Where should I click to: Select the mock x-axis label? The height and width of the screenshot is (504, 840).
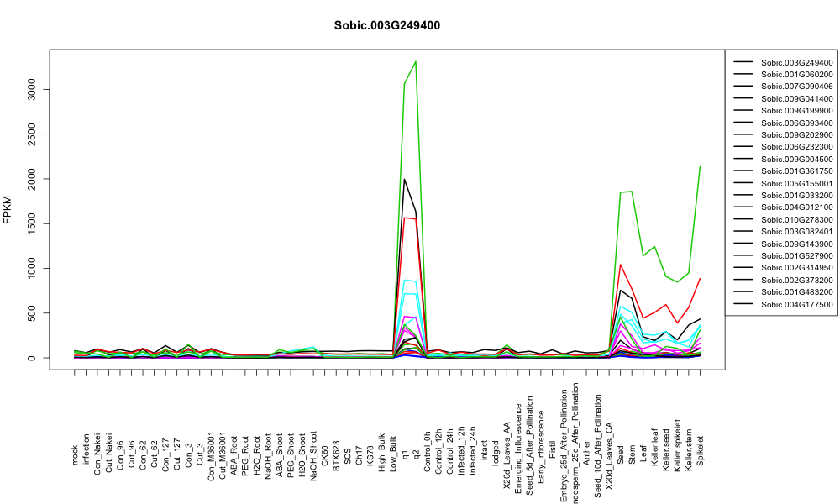pyautogui.click(x=75, y=455)
